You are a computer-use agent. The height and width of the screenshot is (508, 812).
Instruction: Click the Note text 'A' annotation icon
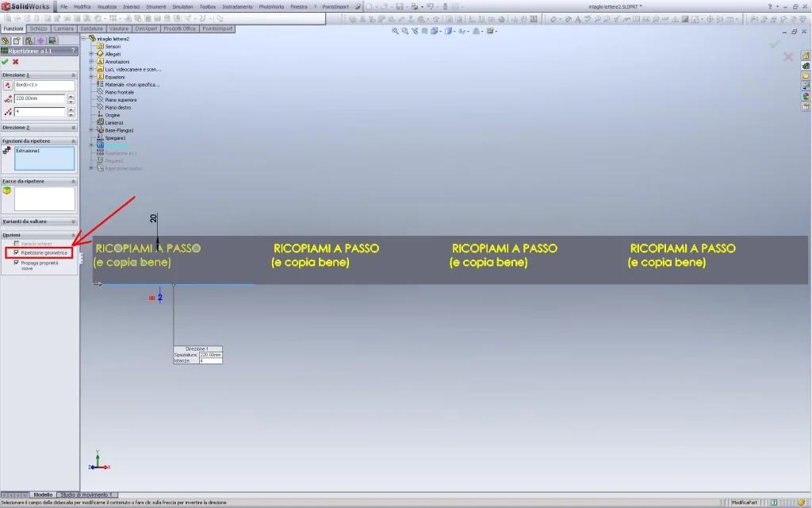click(577, 19)
